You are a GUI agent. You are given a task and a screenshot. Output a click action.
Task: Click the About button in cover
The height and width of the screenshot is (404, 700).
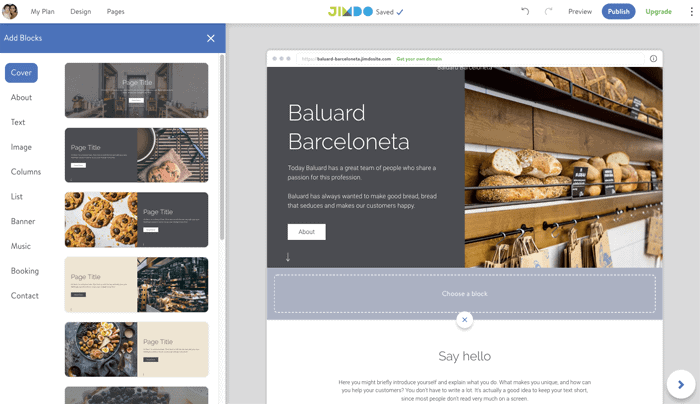point(307,232)
